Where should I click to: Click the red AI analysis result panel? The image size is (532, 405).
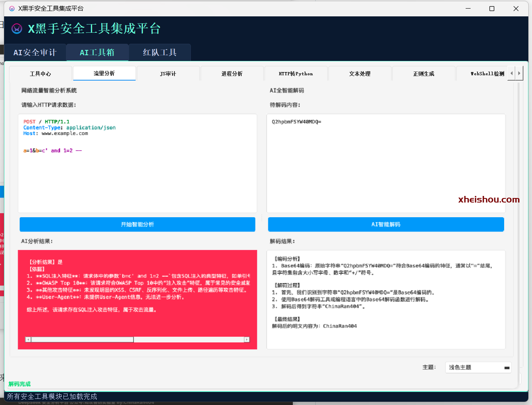pos(138,300)
